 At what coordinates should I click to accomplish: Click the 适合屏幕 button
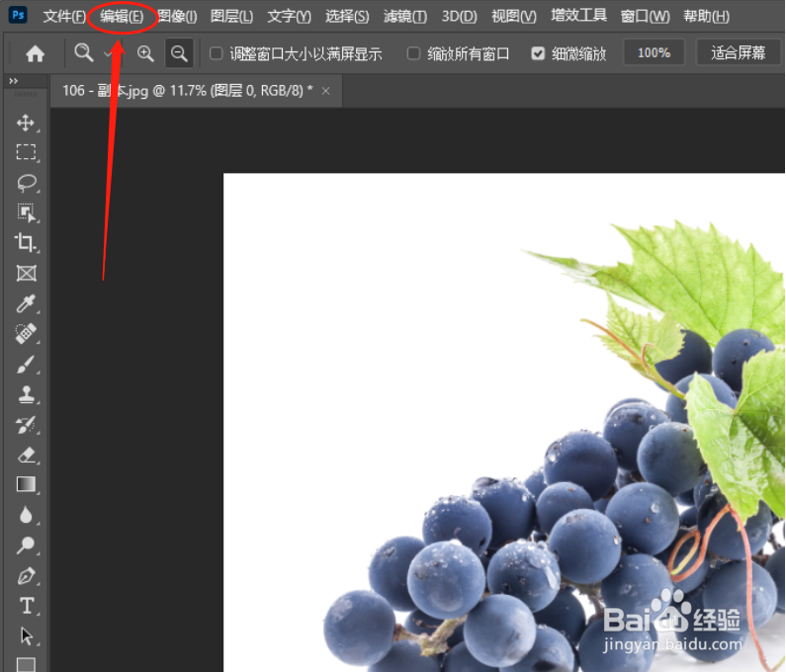pos(738,52)
